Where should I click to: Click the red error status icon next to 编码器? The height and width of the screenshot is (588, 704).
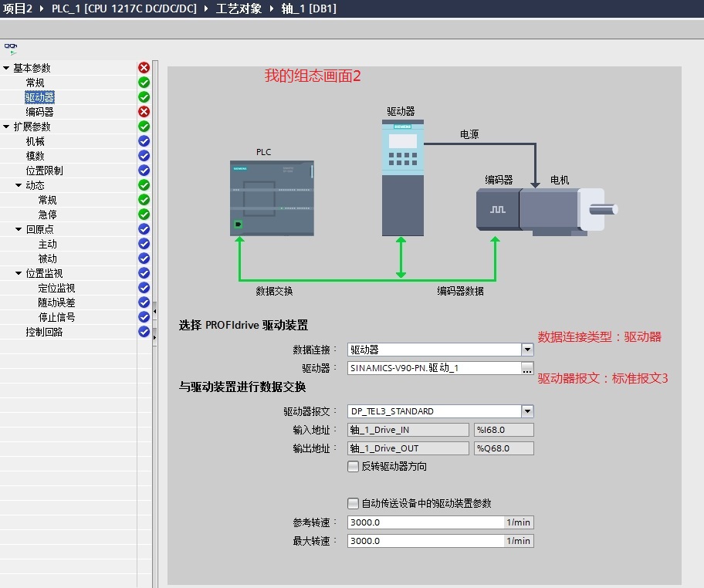coord(144,112)
